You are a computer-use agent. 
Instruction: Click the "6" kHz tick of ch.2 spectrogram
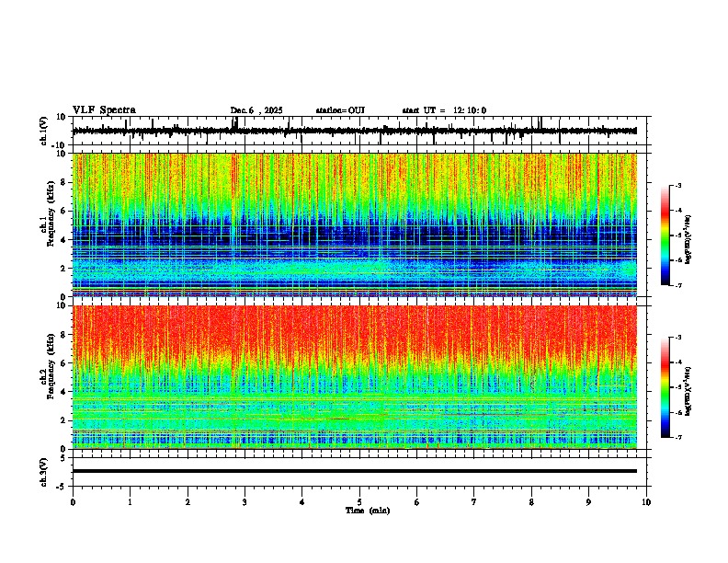64,362
